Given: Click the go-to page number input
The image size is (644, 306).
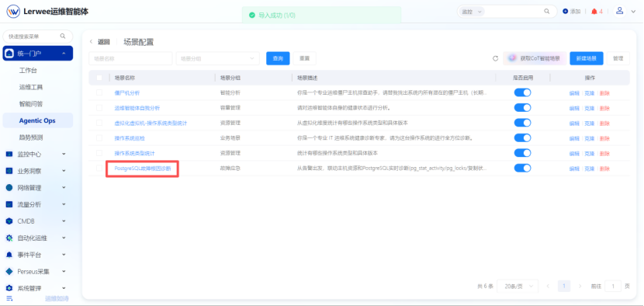Looking at the screenshot, I should (613, 287).
